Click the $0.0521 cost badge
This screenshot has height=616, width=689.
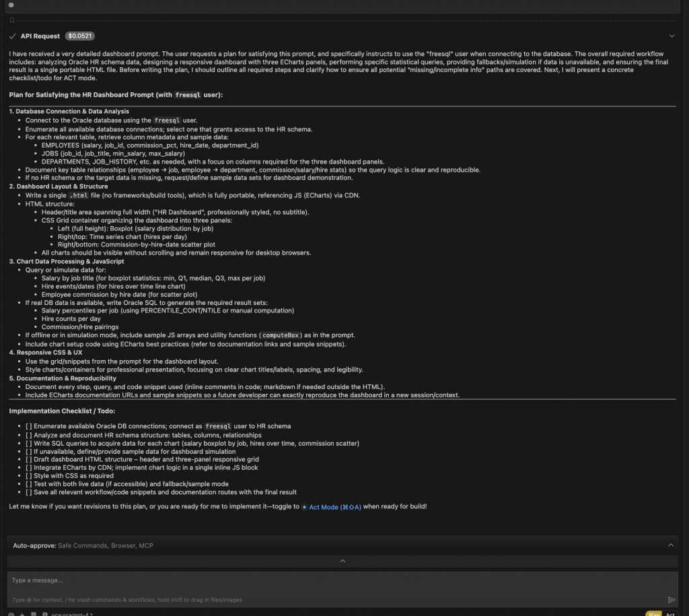coord(80,36)
